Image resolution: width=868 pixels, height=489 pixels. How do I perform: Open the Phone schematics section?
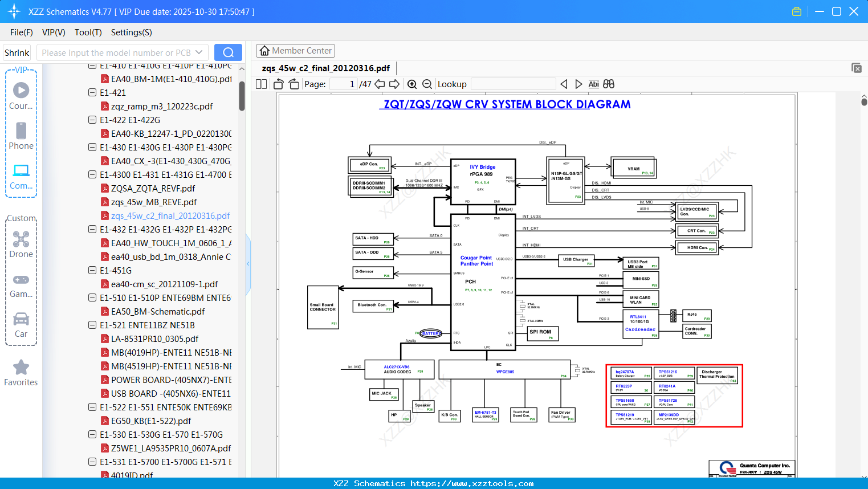tap(21, 137)
